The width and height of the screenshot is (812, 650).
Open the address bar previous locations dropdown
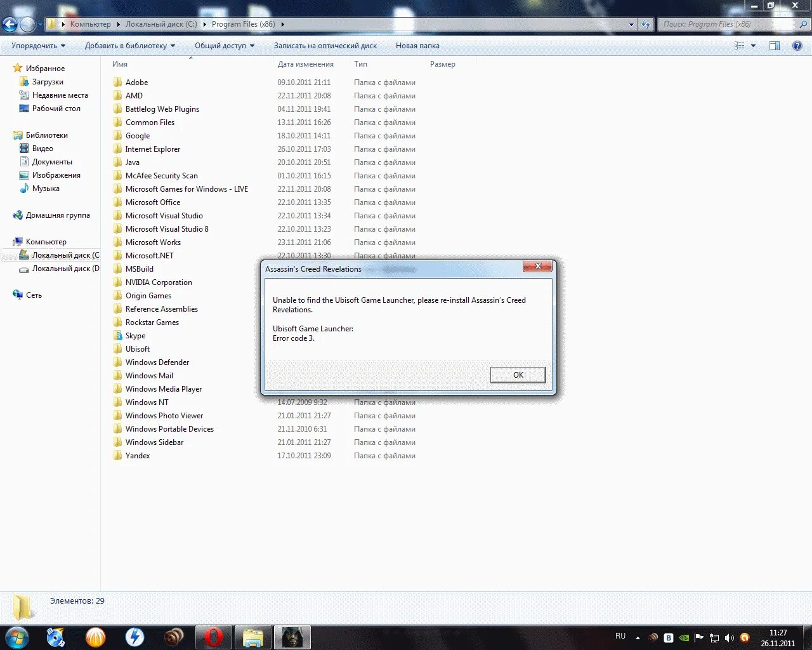click(631, 24)
